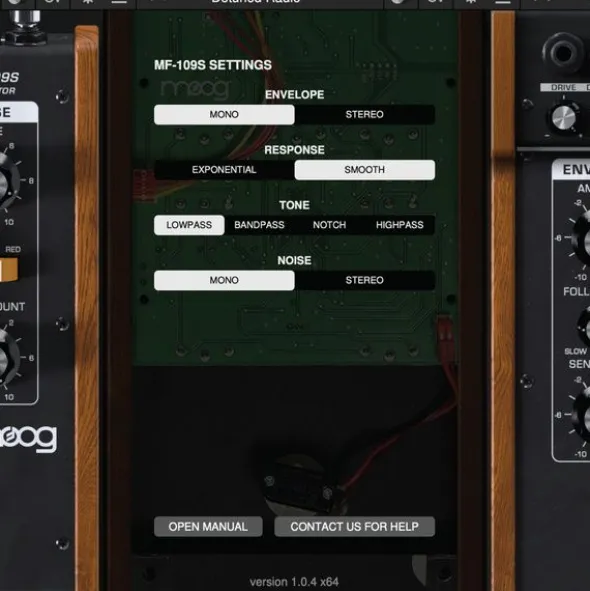Select Highpass tone mode

[x=400, y=225]
